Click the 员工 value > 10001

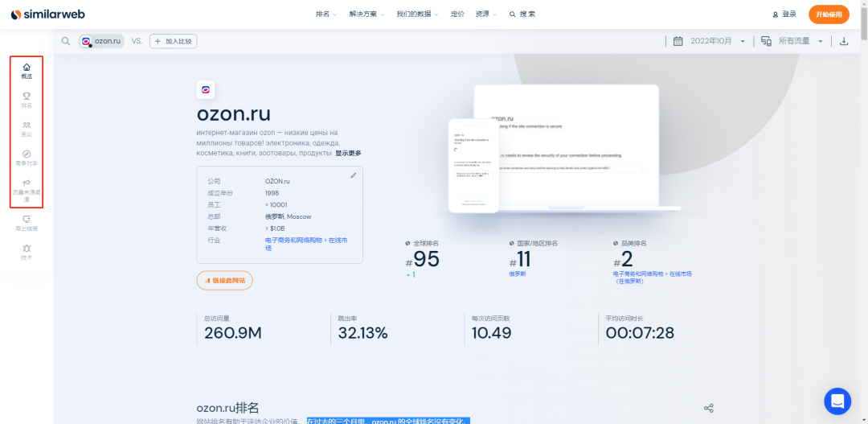pyautogui.click(x=276, y=204)
